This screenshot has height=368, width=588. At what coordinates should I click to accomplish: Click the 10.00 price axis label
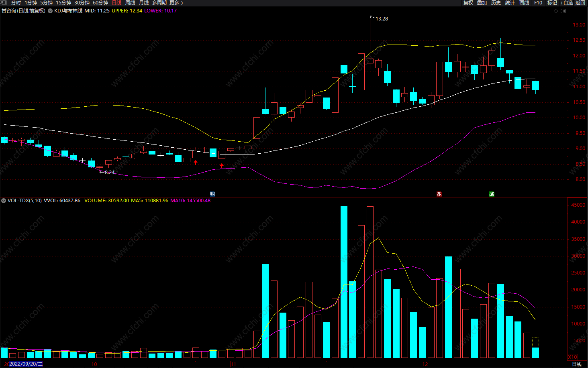point(579,118)
